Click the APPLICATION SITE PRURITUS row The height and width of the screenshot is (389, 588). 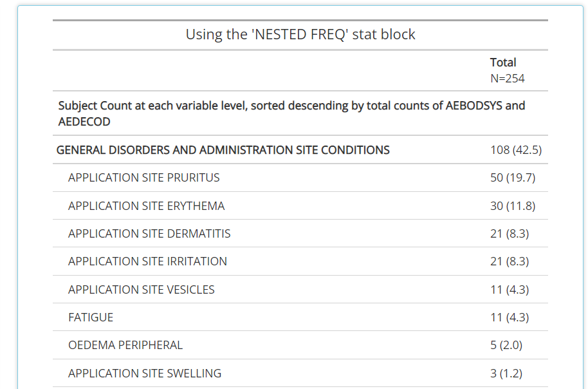[x=300, y=178]
